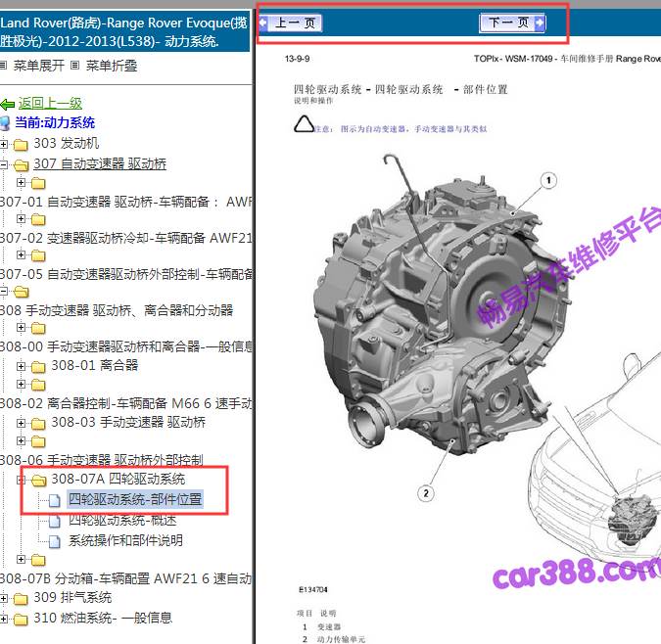
Task: Open 307-05 自动变速器驱动桥外部控制 entry
Action: 126,274
